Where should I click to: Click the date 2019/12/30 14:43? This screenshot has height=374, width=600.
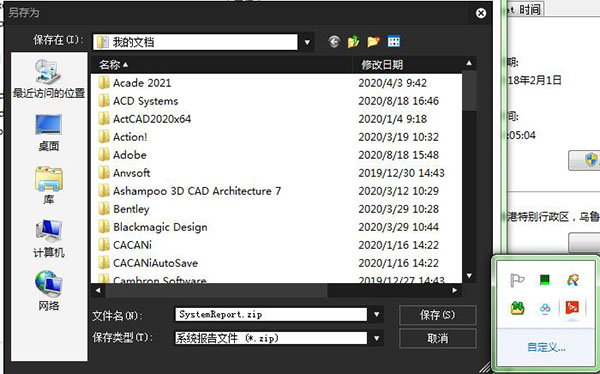tap(401, 173)
